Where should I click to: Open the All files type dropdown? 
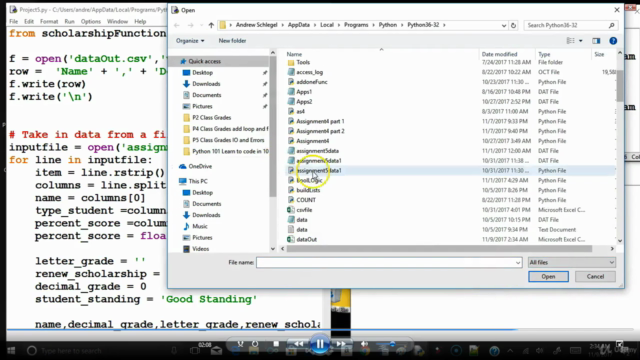(x=571, y=262)
